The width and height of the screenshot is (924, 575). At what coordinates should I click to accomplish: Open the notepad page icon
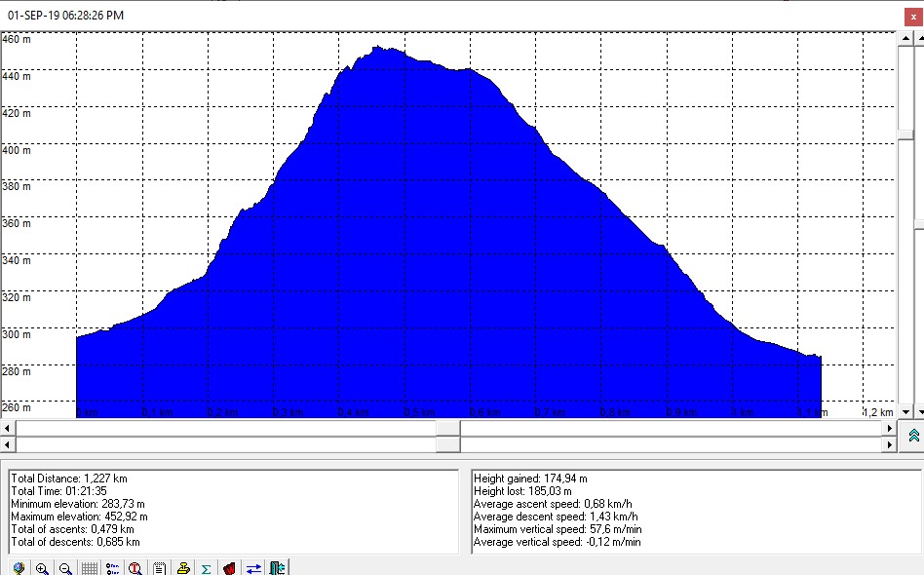coord(159,568)
